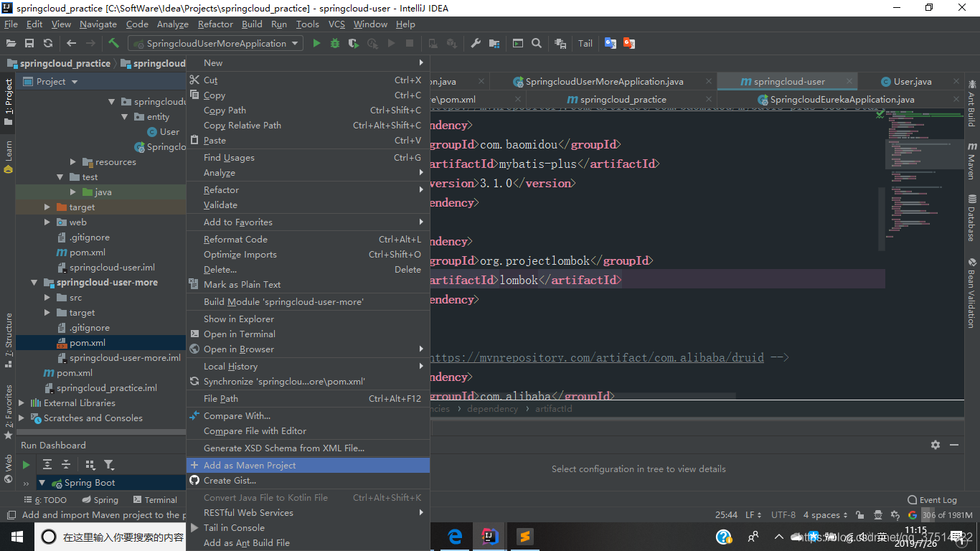Choose Compare File with Editor
The width and height of the screenshot is (980, 551).
(x=308, y=431)
